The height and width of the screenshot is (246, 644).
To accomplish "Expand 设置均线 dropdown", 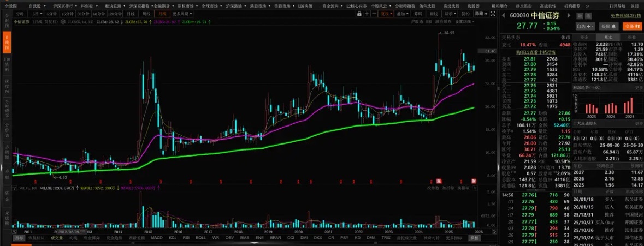I will (x=464, y=21).
